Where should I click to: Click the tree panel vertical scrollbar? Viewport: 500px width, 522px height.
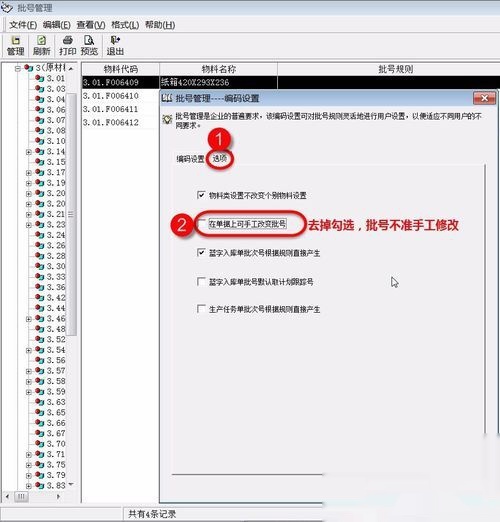coord(71,213)
